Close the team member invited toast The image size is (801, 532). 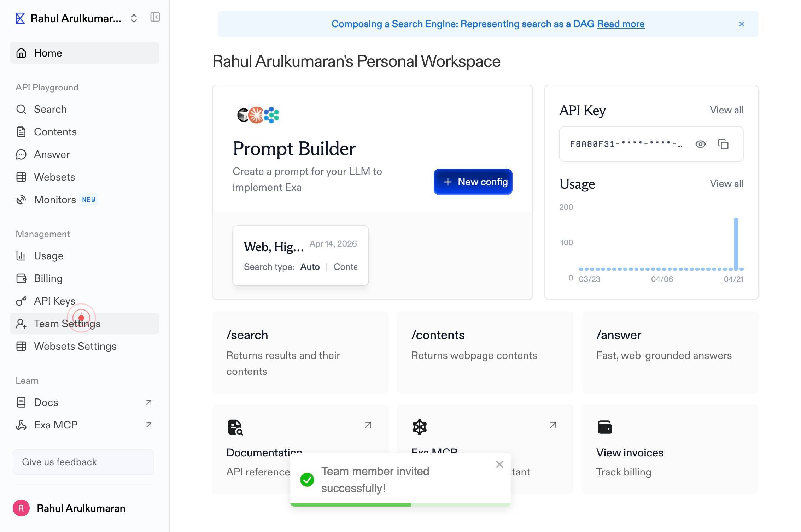pyautogui.click(x=499, y=464)
